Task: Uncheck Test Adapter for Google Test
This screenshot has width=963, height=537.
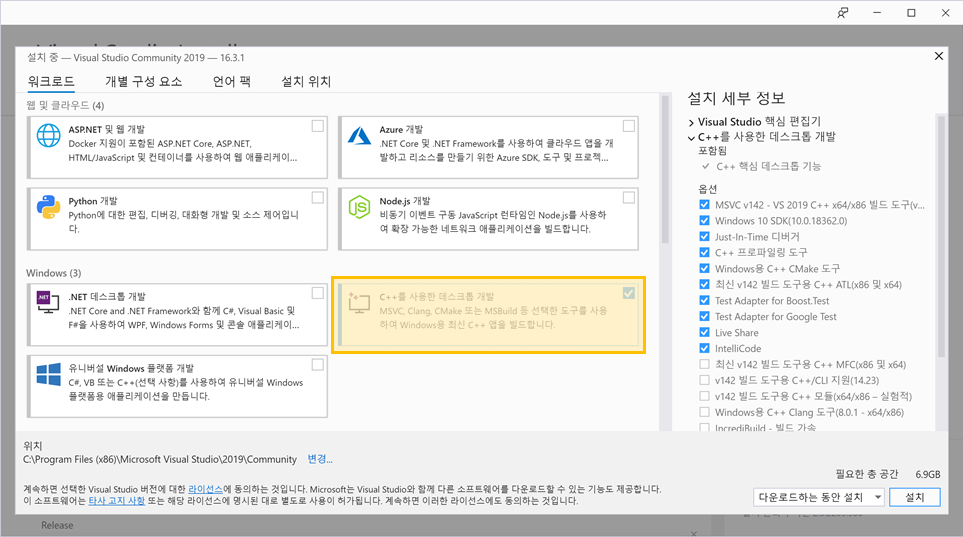Action: pyautogui.click(x=704, y=316)
